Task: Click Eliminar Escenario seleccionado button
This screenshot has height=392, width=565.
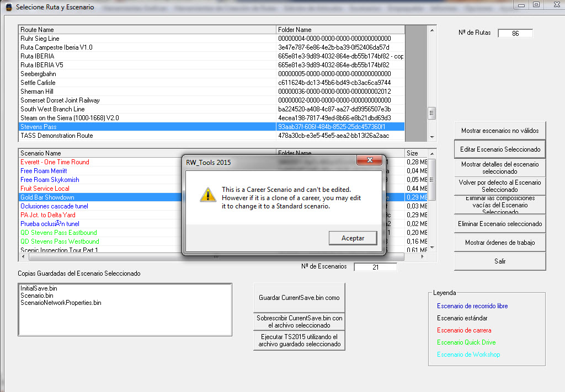Action: tap(500, 224)
